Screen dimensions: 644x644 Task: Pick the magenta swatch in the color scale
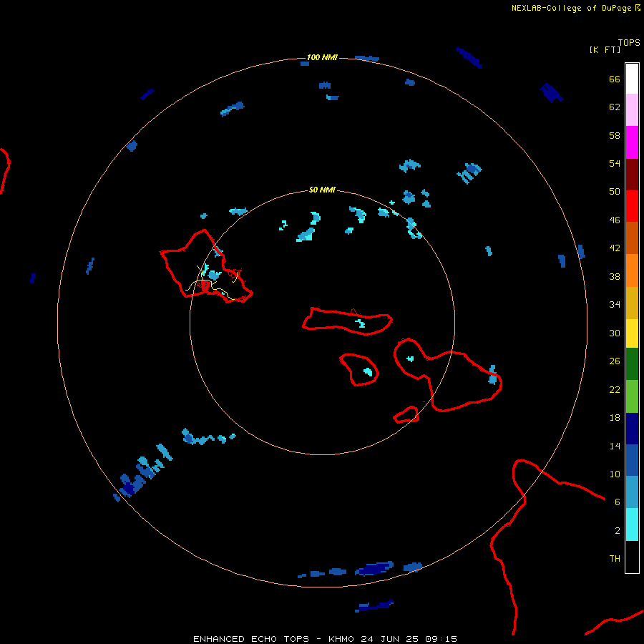[x=632, y=142]
